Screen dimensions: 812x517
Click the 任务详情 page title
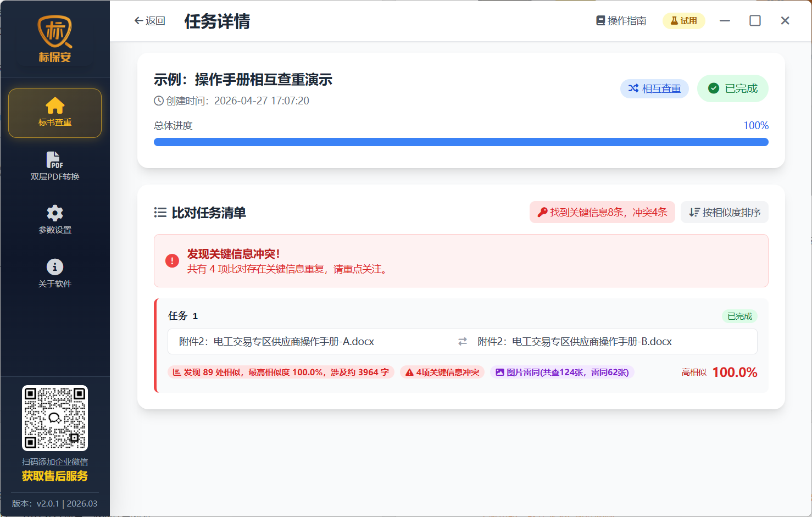[x=217, y=21]
